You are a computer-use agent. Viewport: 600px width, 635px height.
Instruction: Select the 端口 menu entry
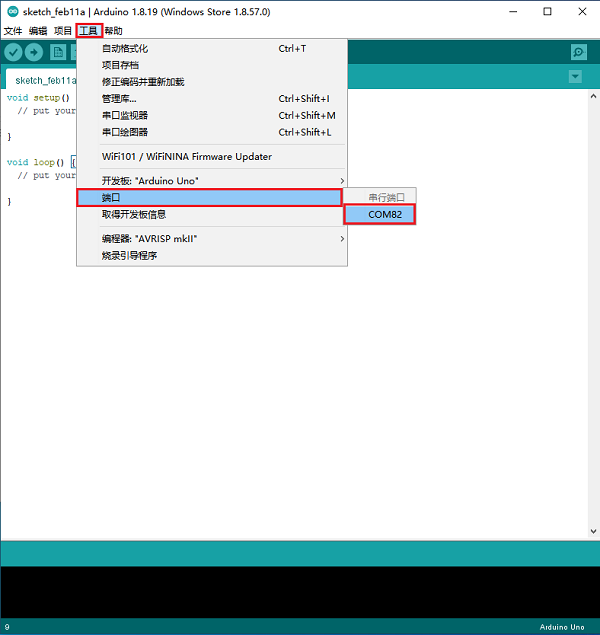point(209,198)
